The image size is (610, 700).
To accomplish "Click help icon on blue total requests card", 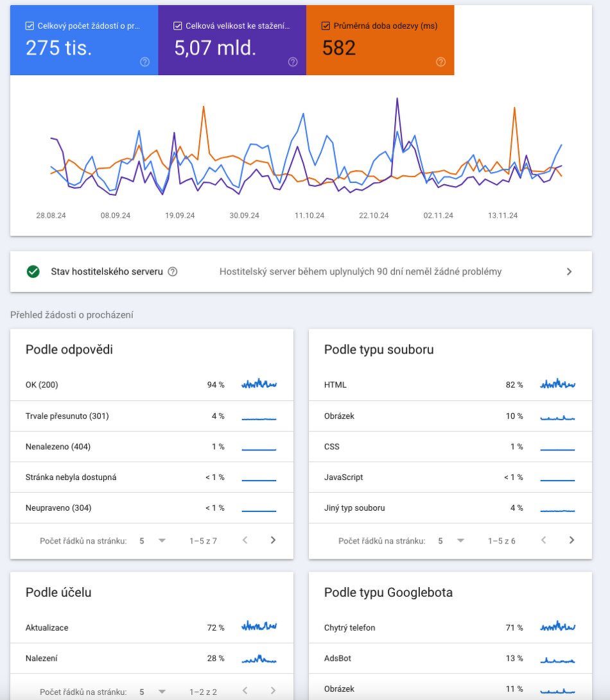I will tap(144, 62).
